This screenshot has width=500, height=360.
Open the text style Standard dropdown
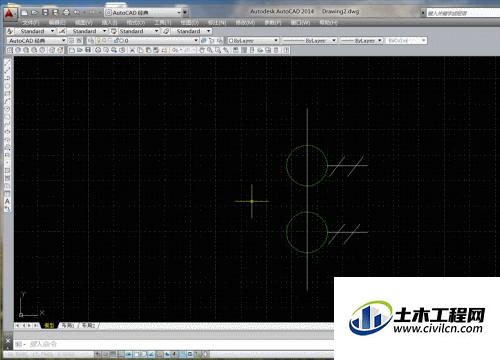[x=35, y=31]
